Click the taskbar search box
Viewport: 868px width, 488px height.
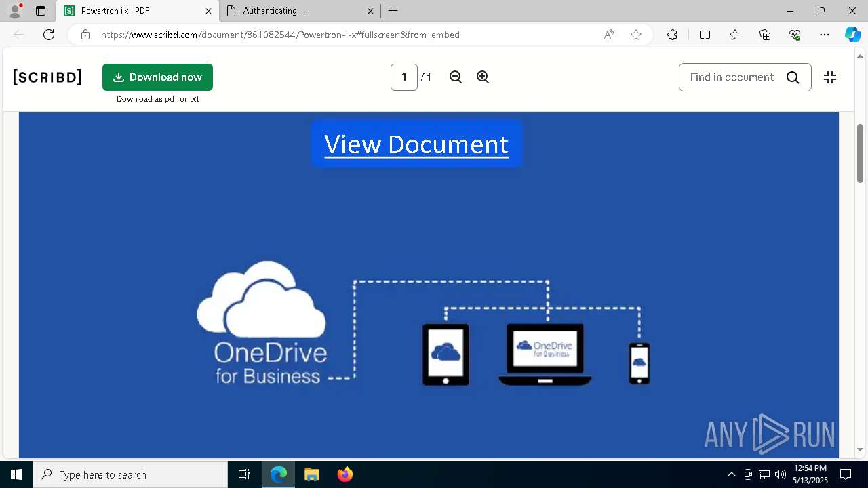pos(130,474)
